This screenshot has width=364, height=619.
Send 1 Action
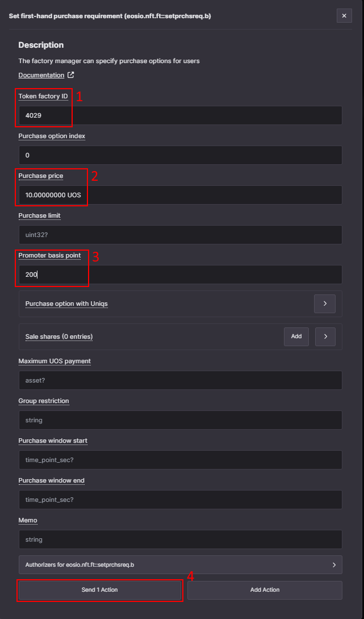pos(100,590)
